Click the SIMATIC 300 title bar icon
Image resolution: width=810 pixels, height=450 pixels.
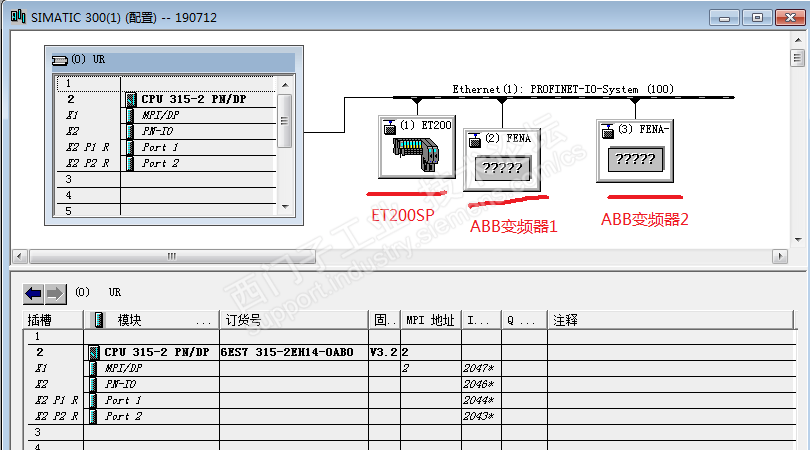tap(18, 17)
